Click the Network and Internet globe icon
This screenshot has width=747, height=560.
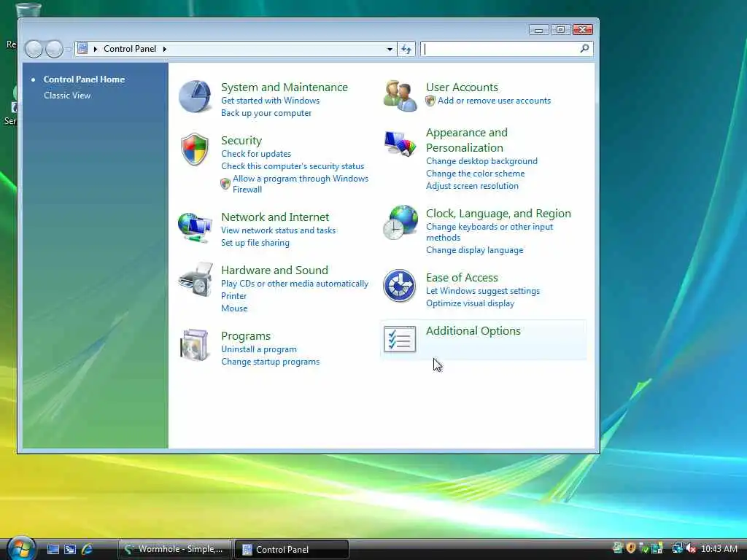coord(195,227)
